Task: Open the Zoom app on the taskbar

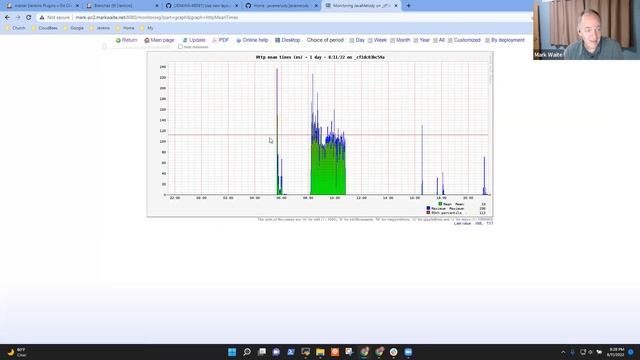Action: [x=408, y=352]
